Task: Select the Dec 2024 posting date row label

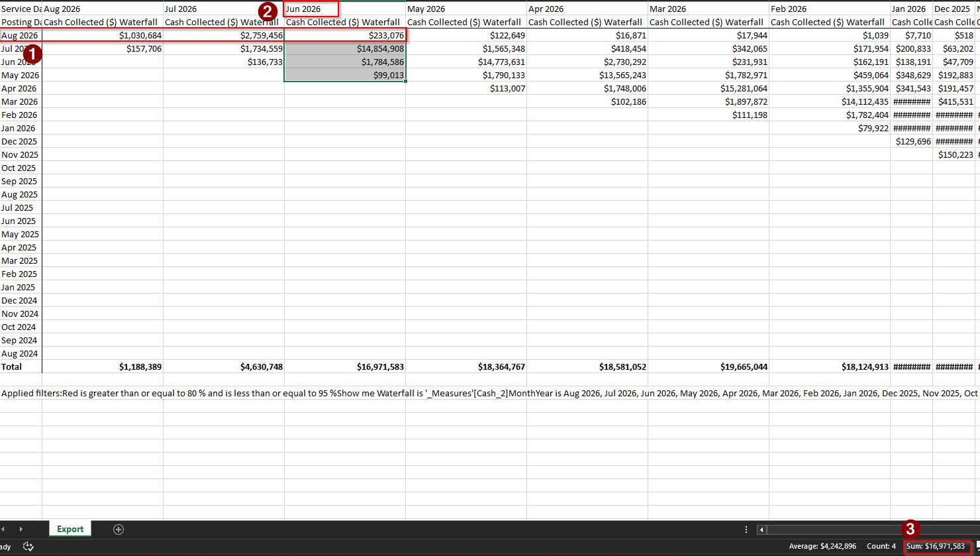Action: 21,300
